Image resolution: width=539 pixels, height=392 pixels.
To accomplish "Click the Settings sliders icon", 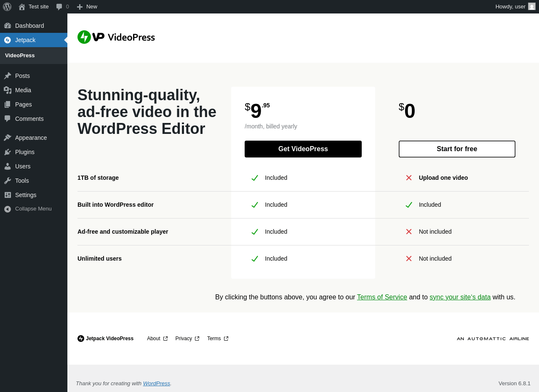I will (8, 195).
